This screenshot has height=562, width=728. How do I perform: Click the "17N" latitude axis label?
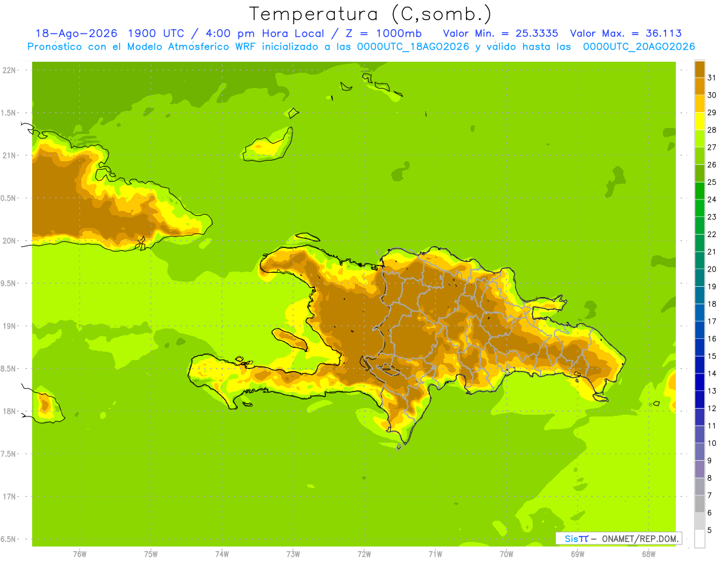coord(9,497)
